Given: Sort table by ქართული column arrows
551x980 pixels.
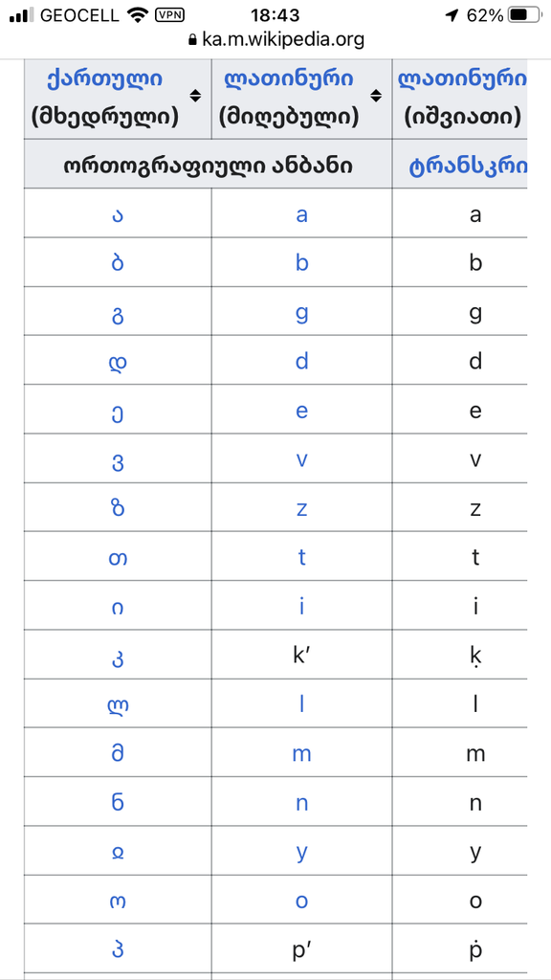Looking at the screenshot, I should [x=195, y=96].
